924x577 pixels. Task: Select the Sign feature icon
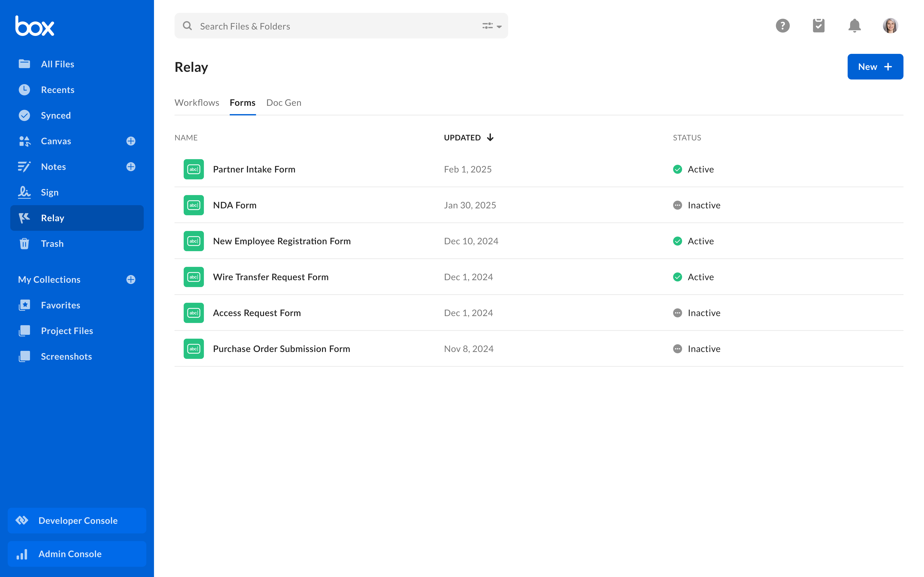coord(24,192)
